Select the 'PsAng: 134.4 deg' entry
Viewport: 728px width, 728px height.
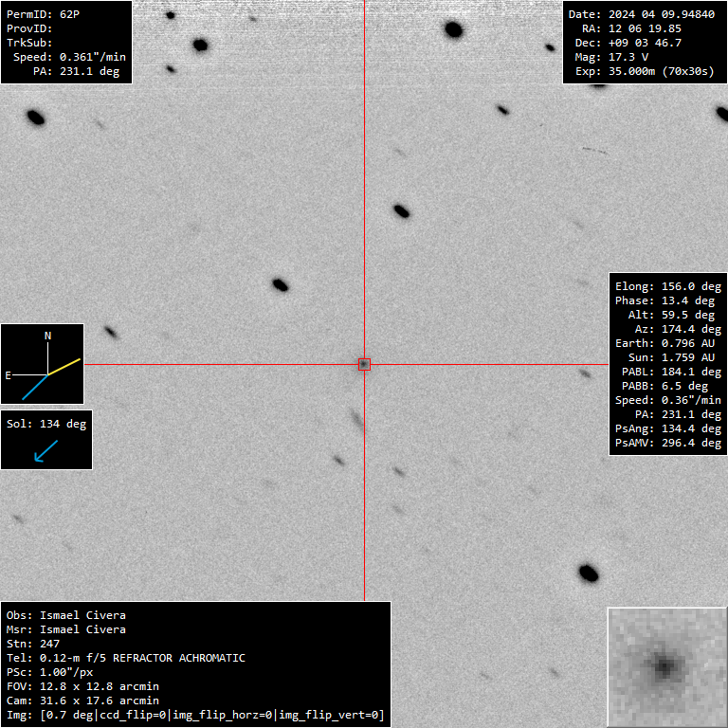[x=668, y=428]
